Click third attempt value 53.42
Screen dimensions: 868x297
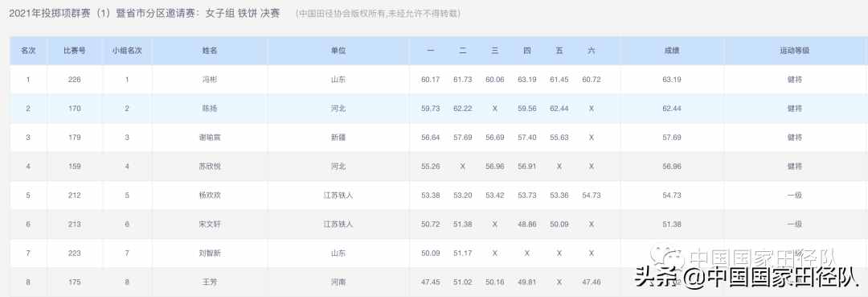click(x=495, y=196)
